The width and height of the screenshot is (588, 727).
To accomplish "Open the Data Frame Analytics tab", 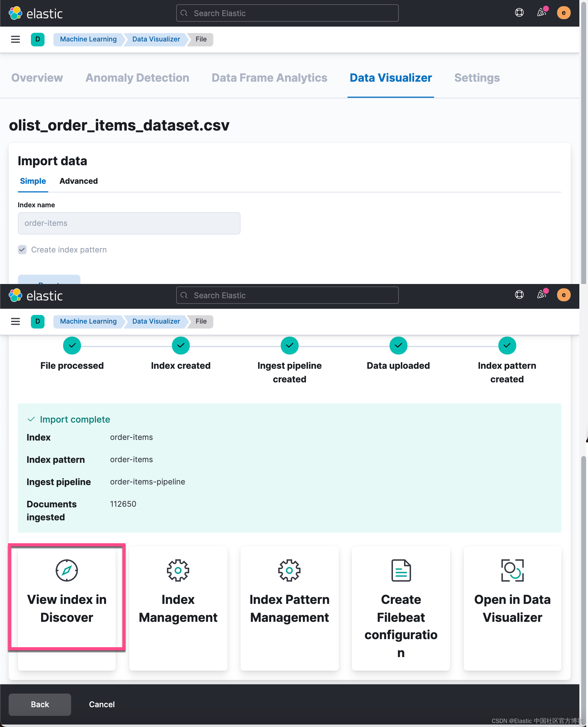I will [269, 78].
